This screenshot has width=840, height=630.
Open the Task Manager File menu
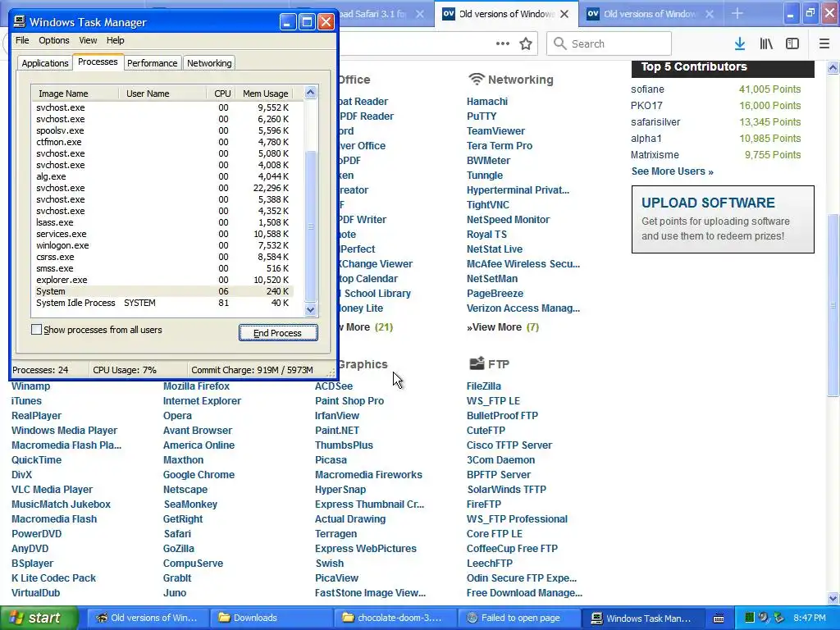[x=22, y=40]
